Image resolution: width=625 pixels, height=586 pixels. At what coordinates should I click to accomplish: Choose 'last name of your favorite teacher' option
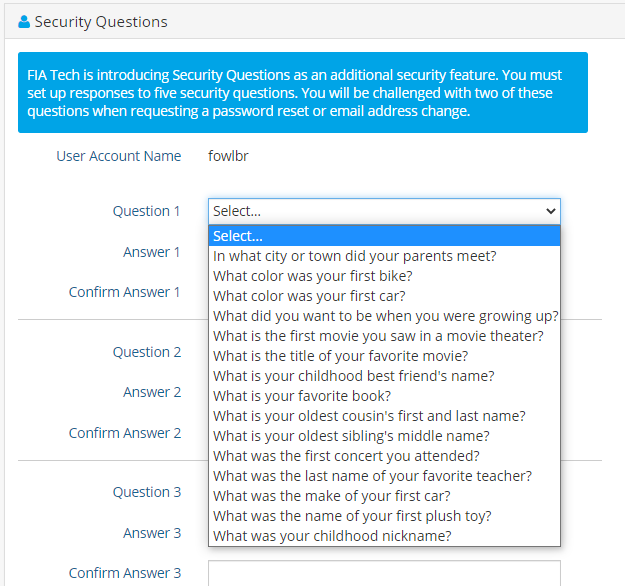[x=384, y=476]
